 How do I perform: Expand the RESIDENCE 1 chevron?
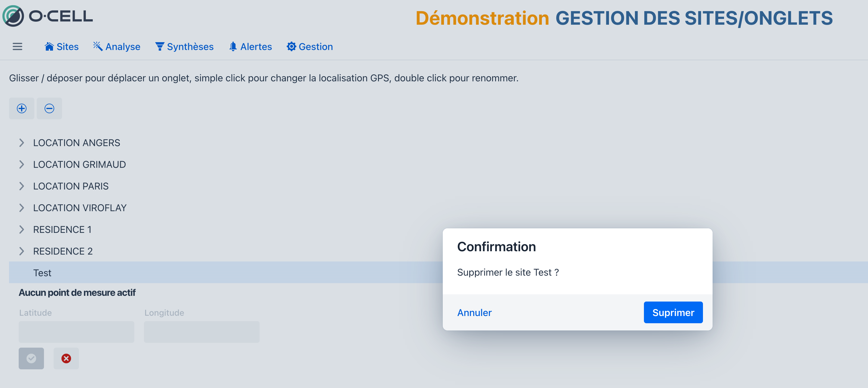[x=22, y=229]
